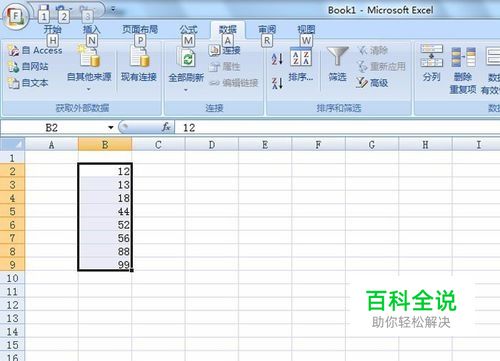Expand Refresh All dropdown arrow
Screen dimensions: 500x361
[186, 90]
